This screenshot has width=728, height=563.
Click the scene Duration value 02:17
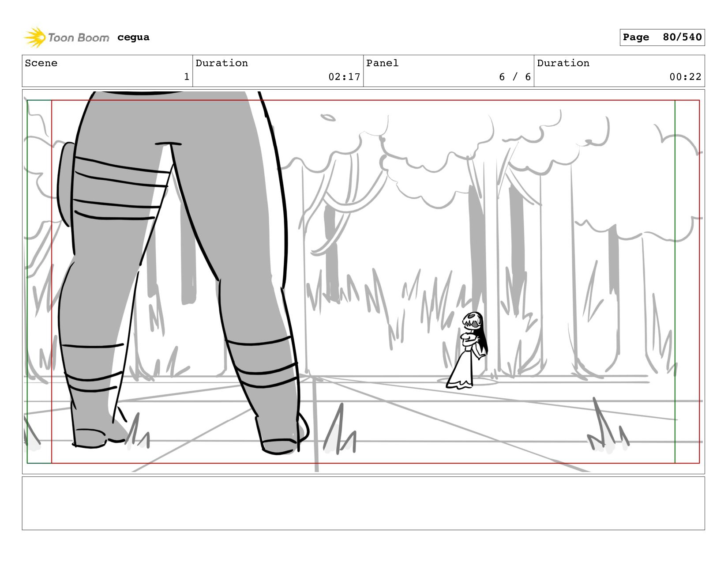[x=344, y=77]
